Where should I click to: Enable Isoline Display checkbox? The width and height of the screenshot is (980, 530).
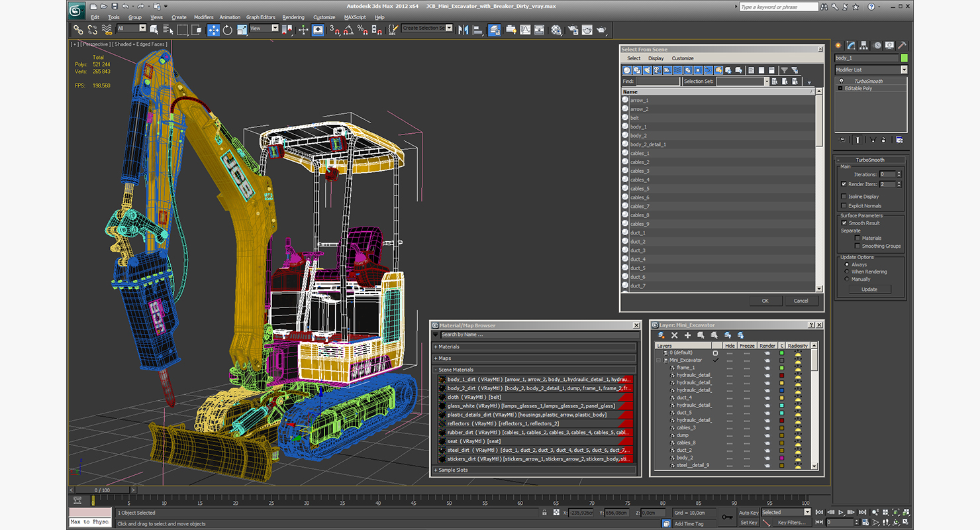pos(844,197)
